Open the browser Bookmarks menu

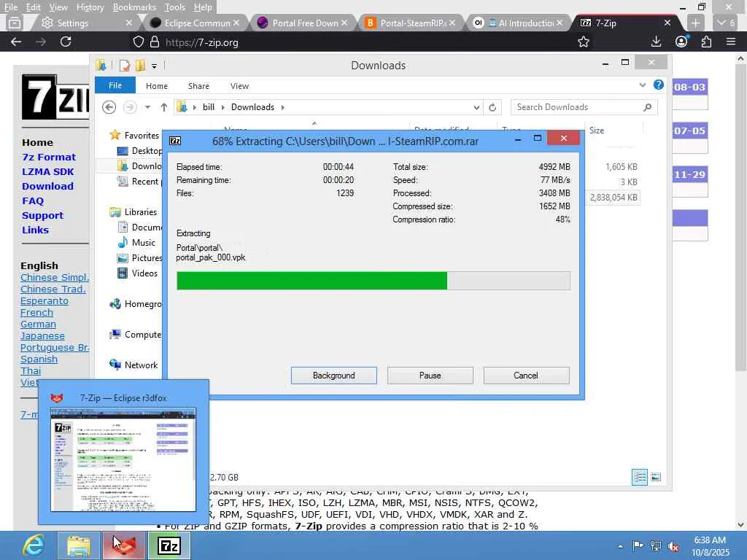pyautogui.click(x=134, y=7)
